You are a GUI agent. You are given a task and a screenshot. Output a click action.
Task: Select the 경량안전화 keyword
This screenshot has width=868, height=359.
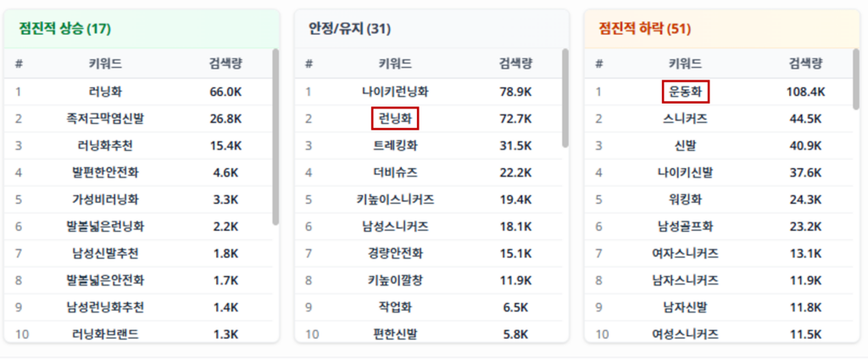click(395, 254)
